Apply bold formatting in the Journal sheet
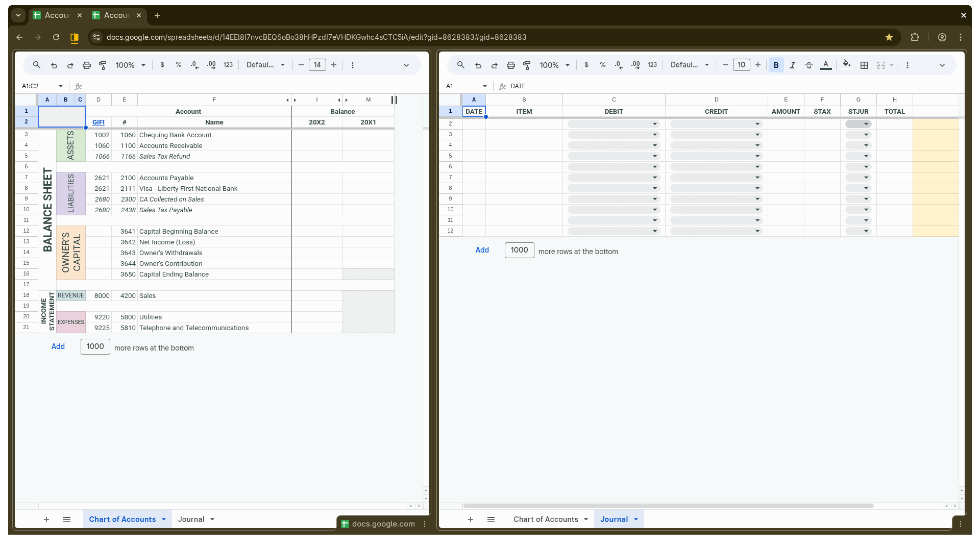Viewport: 980px width, 551px height. click(x=776, y=65)
